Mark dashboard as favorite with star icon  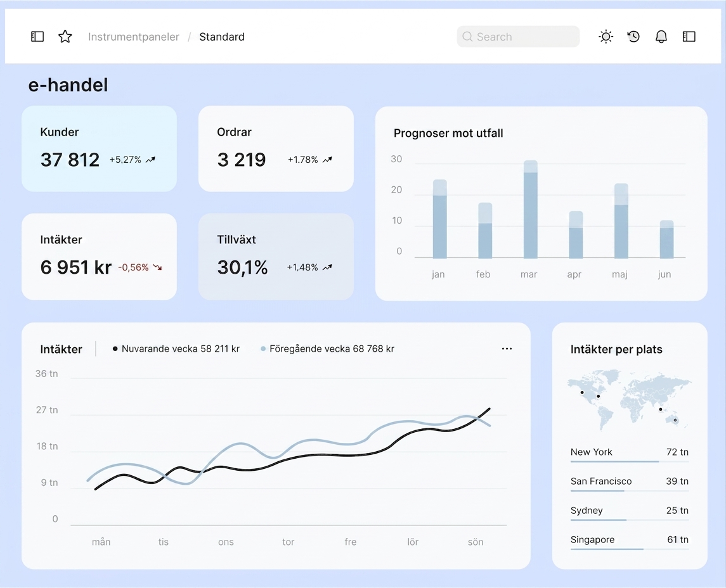65,37
